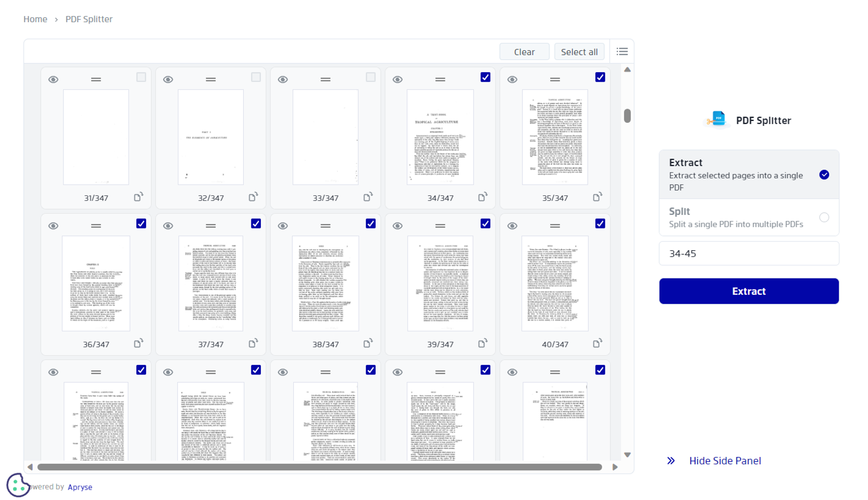Click the rotate icon on page 34
The height and width of the screenshot is (500, 868).
[x=482, y=197]
